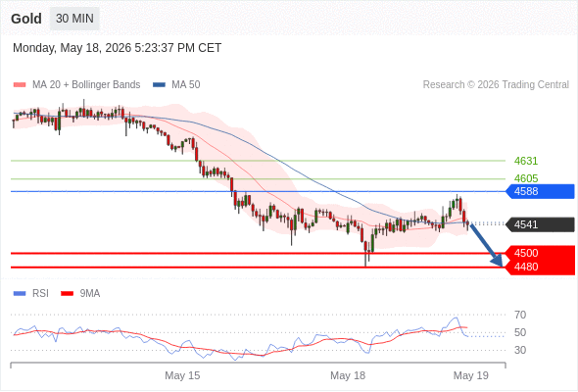Click the Gold chart title

(x=26, y=19)
